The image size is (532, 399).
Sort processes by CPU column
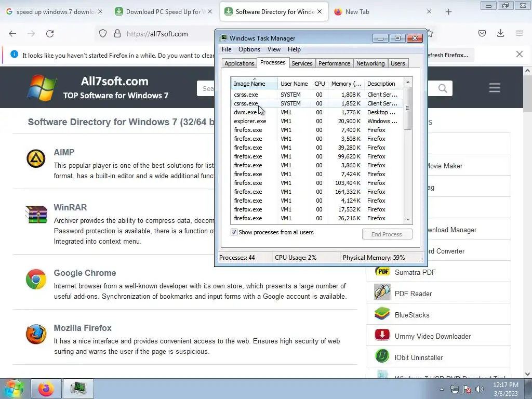320,84
